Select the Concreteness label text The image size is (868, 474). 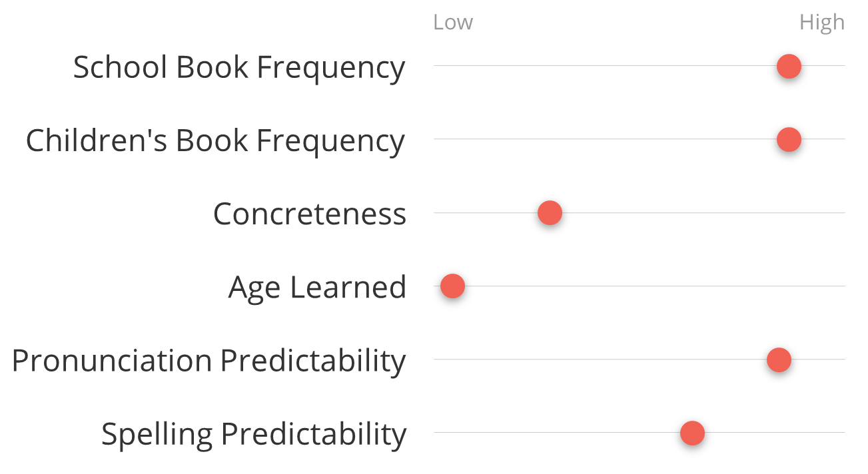(x=310, y=214)
